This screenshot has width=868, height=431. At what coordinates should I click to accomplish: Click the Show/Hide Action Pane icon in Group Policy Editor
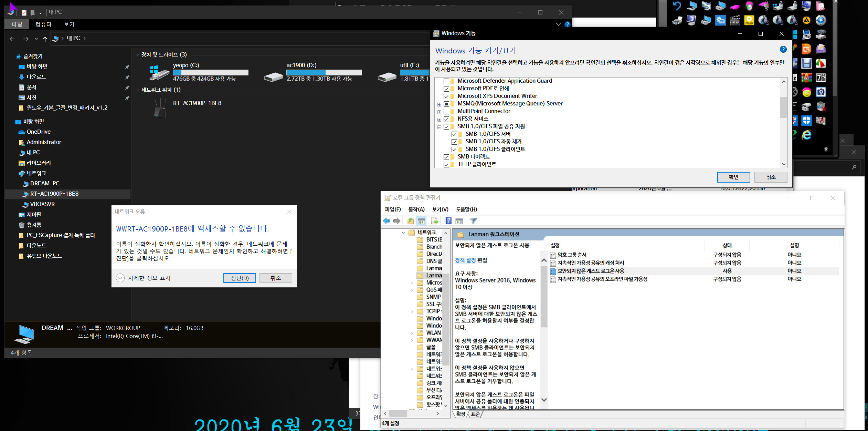(459, 221)
